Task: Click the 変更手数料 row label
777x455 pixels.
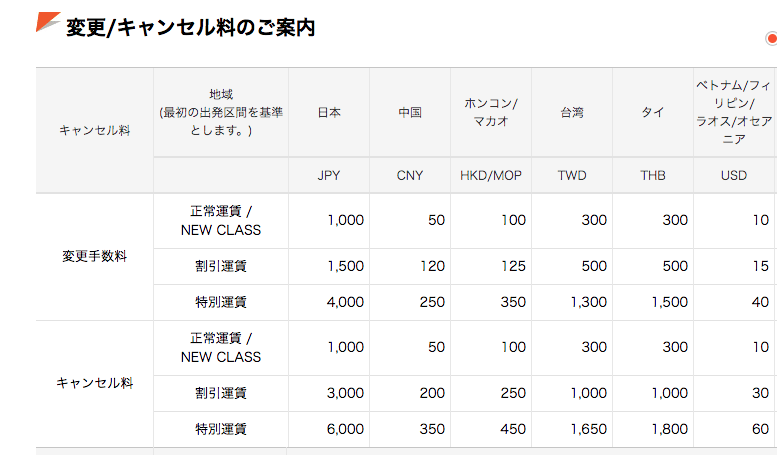Action: point(95,256)
